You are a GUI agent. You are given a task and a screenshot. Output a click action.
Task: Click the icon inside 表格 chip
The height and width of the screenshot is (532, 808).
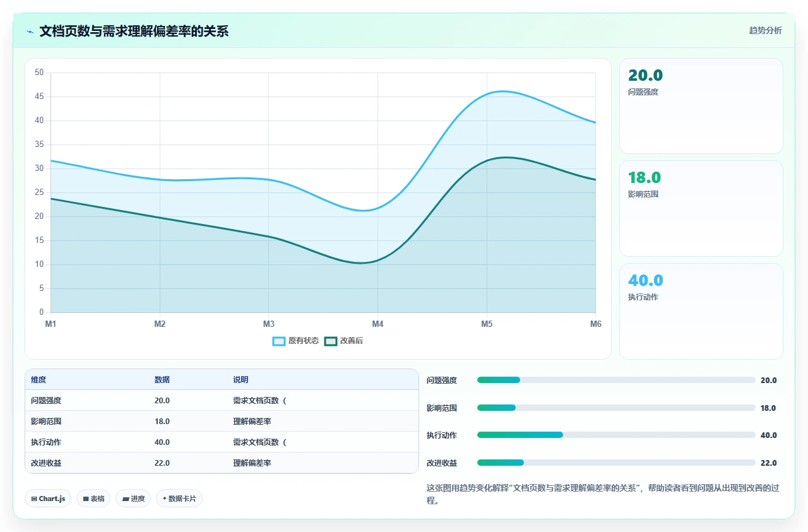pos(86,499)
